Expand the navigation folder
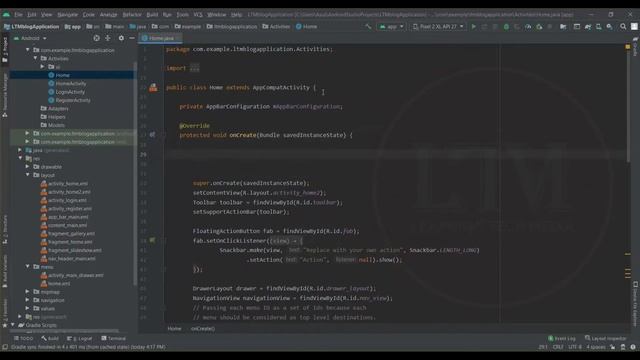Image resolution: width=640 pixels, height=360 pixels. (x=28, y=300)
